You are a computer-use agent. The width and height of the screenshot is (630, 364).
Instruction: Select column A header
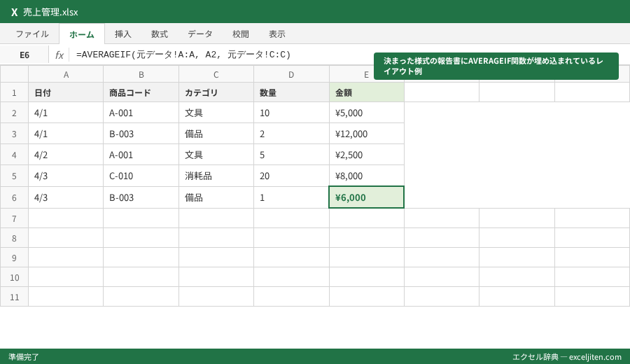(66, 74)
